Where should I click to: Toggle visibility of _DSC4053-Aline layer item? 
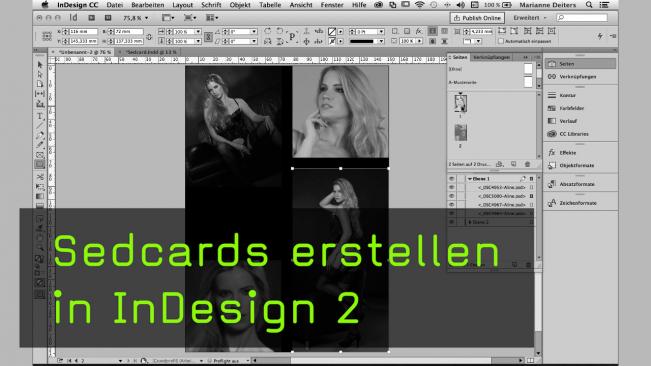pyautogui.click(x=452, y=187)
